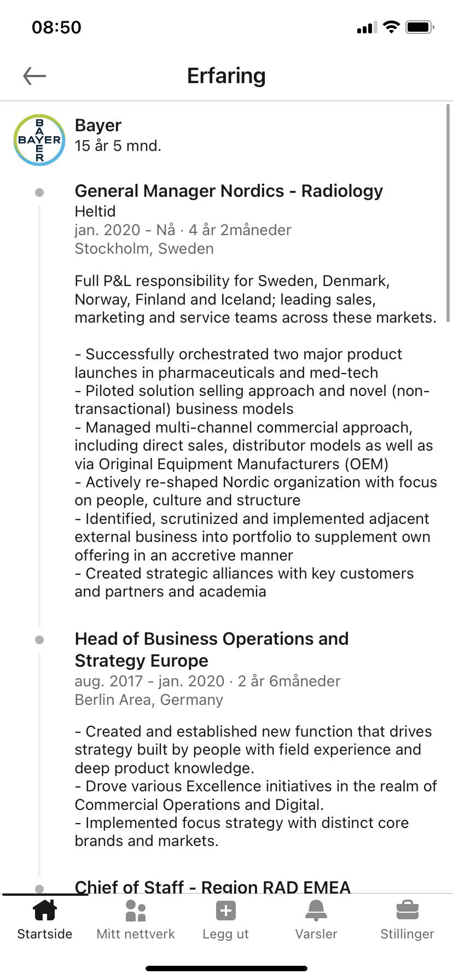
Task: Tap the timeline dot beside Head of Business Operations
Action: (x=39, y=640)
